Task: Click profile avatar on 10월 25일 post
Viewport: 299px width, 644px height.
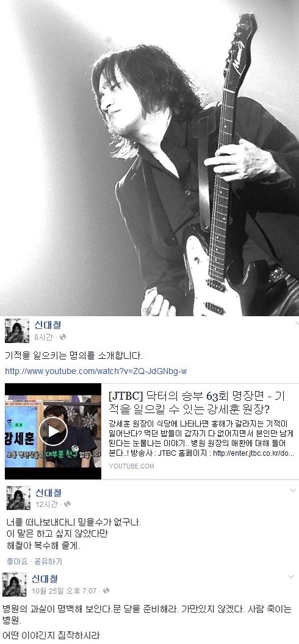Action: pyautogui.click(x=15, y=584)
